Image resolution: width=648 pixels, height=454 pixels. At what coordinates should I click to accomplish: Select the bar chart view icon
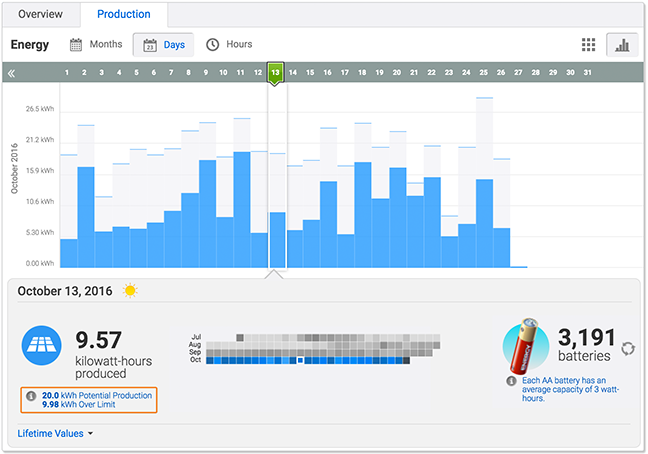point(622,45)
